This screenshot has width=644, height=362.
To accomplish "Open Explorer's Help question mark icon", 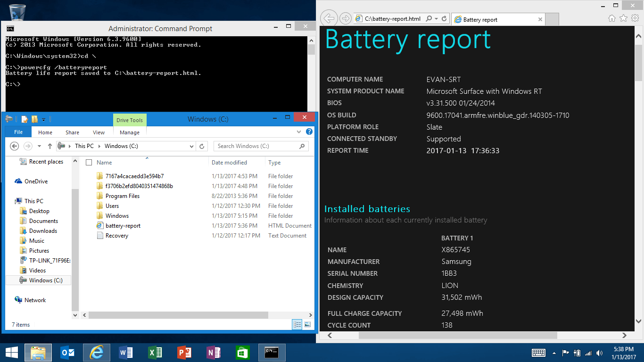I will (309, 132).
